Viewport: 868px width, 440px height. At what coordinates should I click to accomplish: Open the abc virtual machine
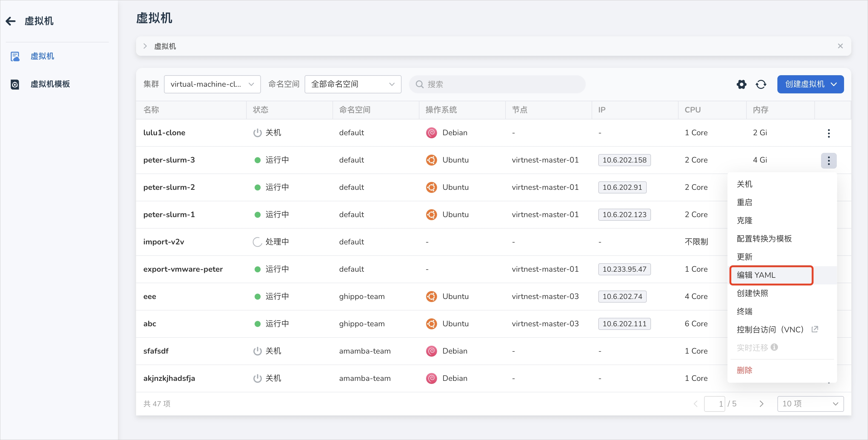150,324
